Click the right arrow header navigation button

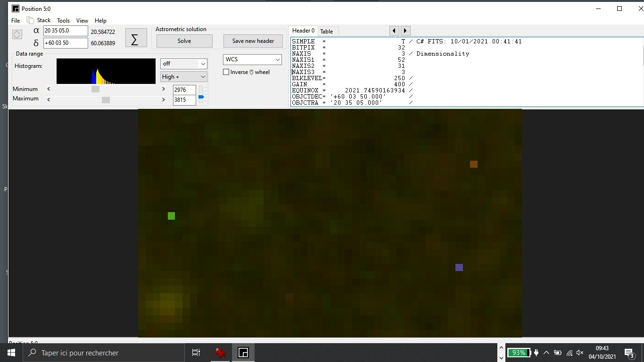click(x=405, y=31)
